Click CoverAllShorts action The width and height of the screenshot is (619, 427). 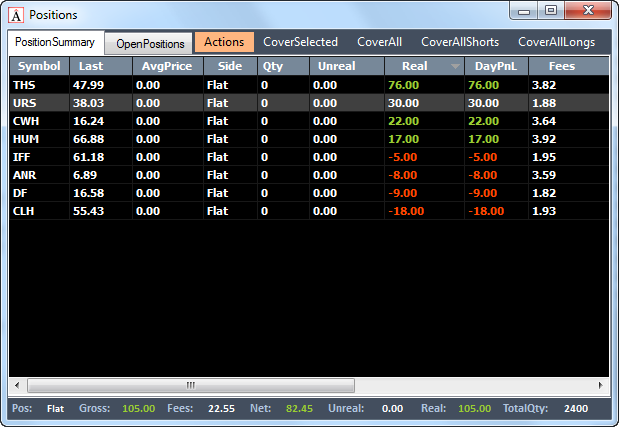coord(460,42)
